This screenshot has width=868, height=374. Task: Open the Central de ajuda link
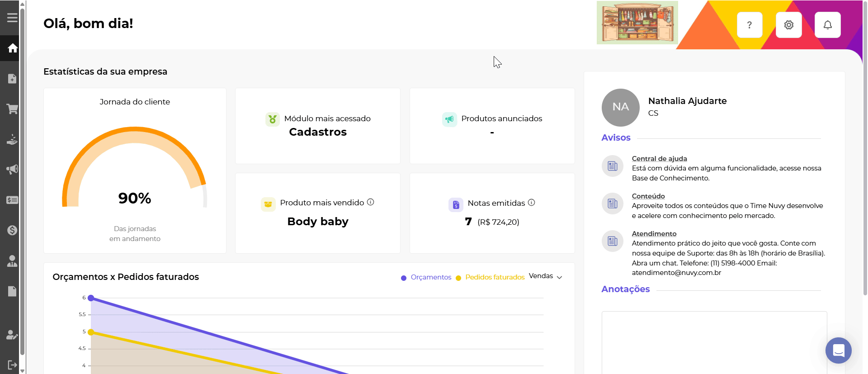[659, 159]
